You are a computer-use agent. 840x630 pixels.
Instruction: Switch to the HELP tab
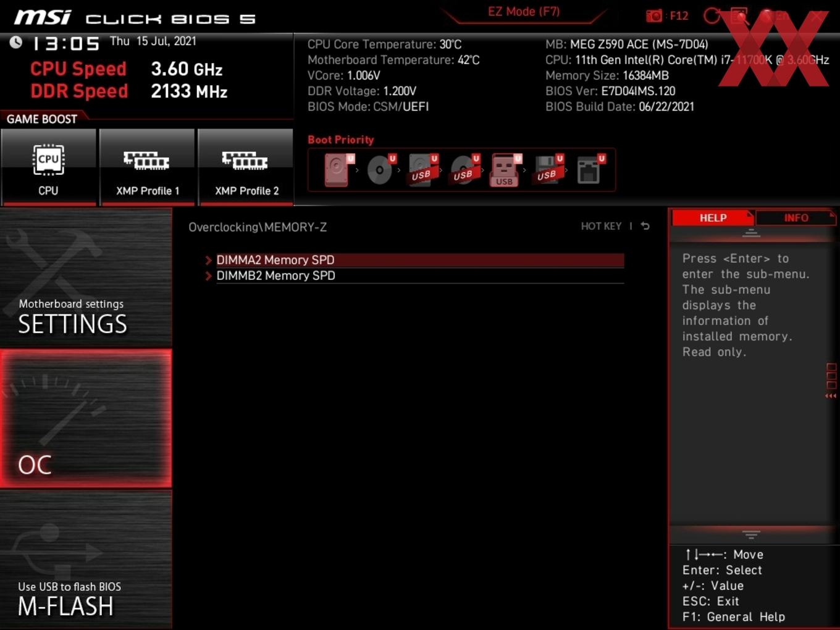coord(713,217)
